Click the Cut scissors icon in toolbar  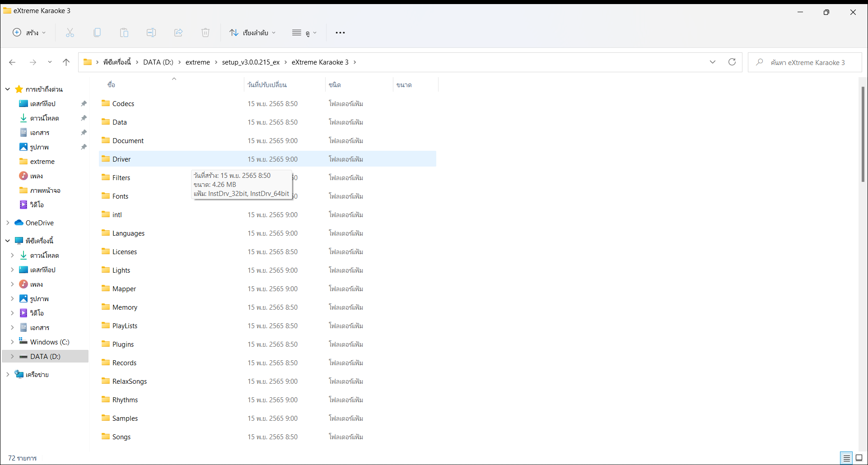click(70, 33)
